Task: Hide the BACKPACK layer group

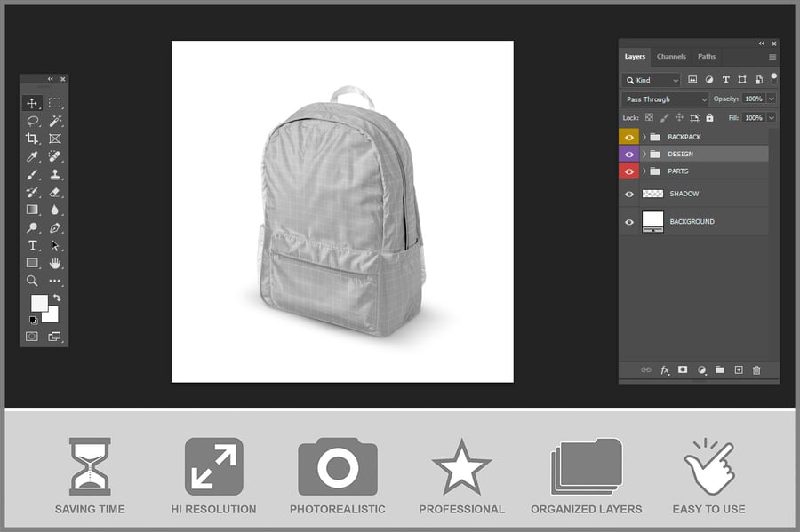Action: pos(629,137)
